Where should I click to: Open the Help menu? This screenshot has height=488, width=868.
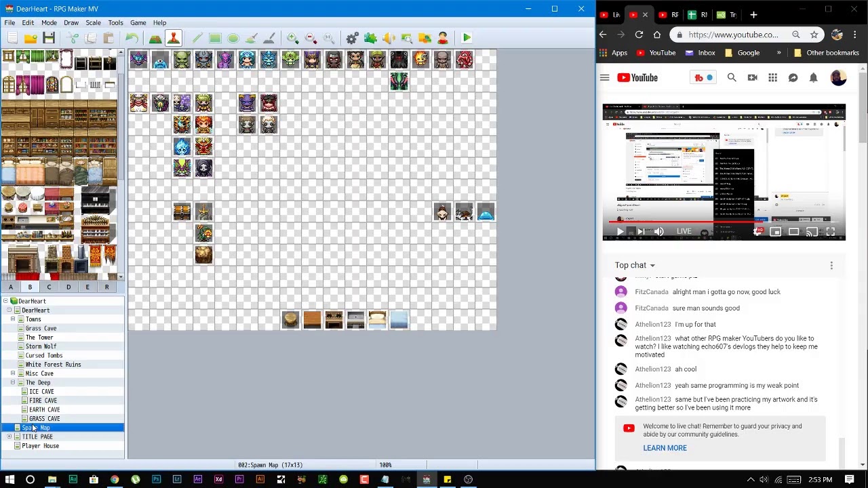tap(159, 22)
